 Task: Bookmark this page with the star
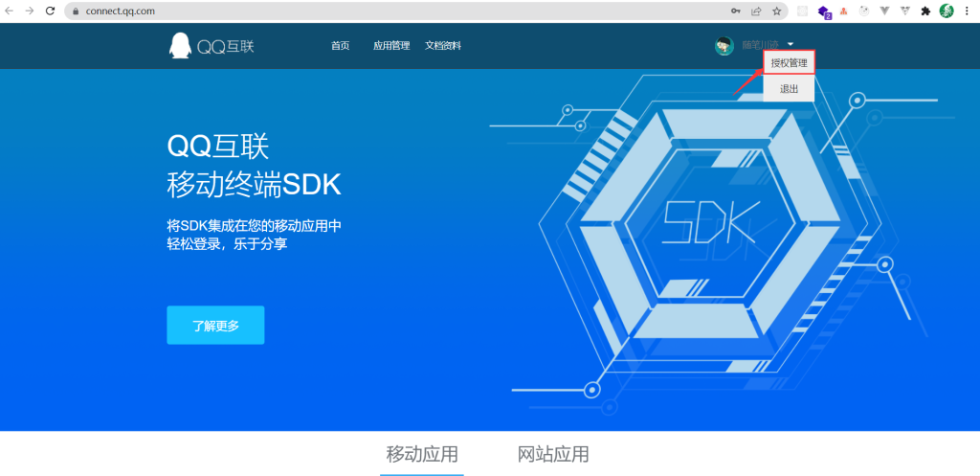click(x=776, y=11)
